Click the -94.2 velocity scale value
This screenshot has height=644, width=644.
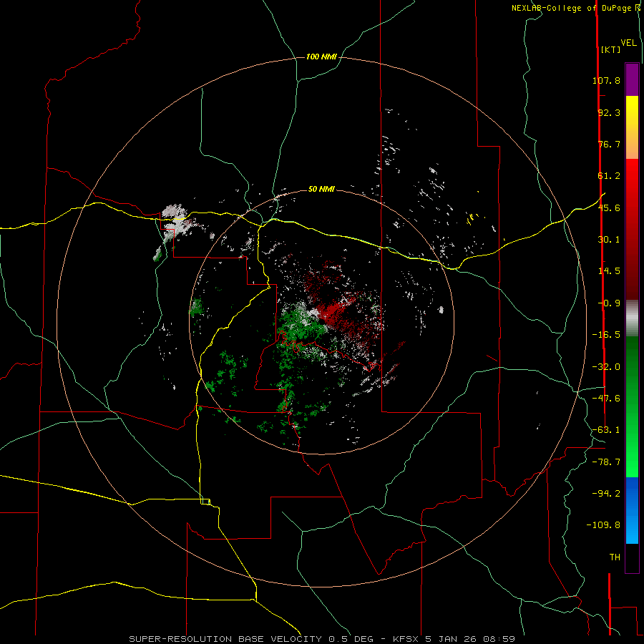(x=606, y=493)
